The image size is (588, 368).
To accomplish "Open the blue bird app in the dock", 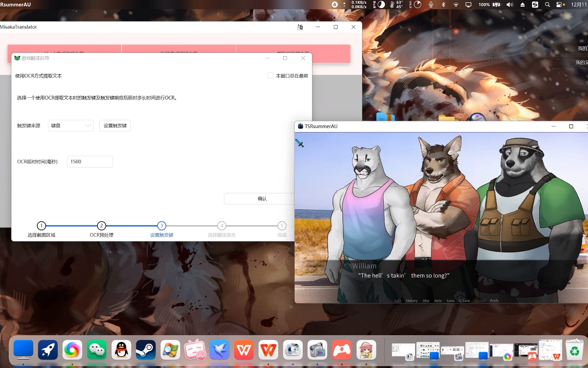I will (x=219, y=350).
